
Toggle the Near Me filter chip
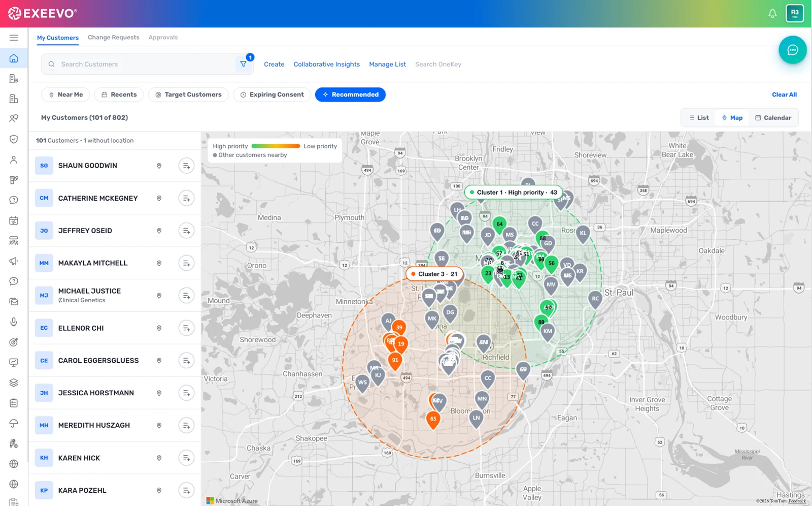click(x=65, y=94)
